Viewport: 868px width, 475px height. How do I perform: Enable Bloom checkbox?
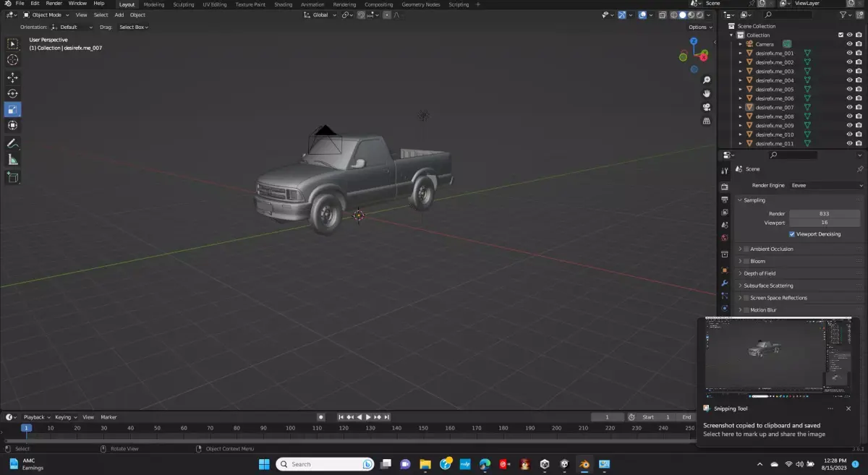coord(746,261)
